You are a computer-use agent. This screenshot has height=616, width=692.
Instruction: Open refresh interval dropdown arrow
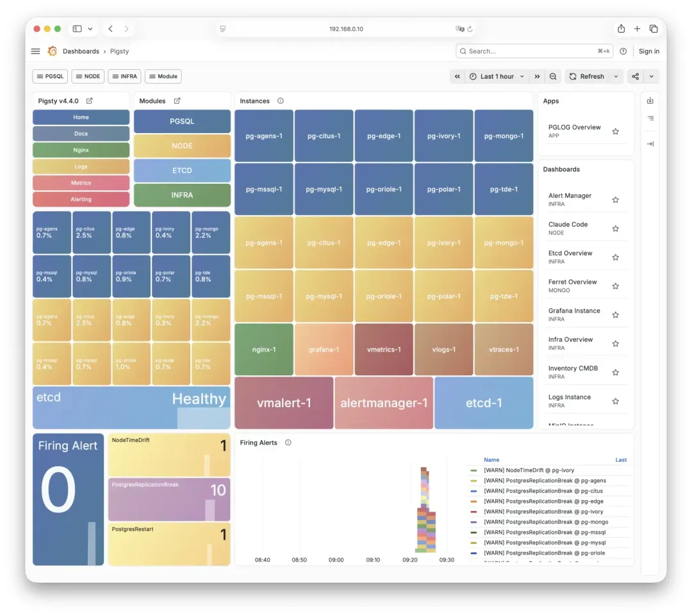[616, 76]
